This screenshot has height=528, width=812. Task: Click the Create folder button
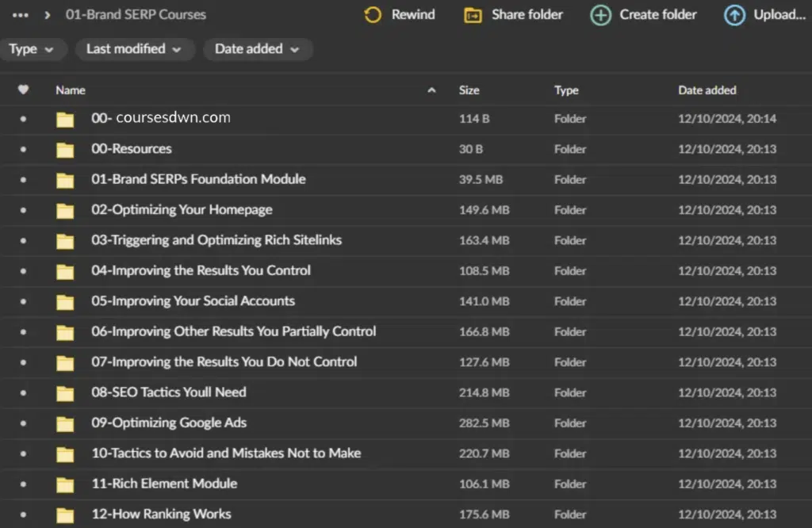pyautogui.click(x=643, y=14)
